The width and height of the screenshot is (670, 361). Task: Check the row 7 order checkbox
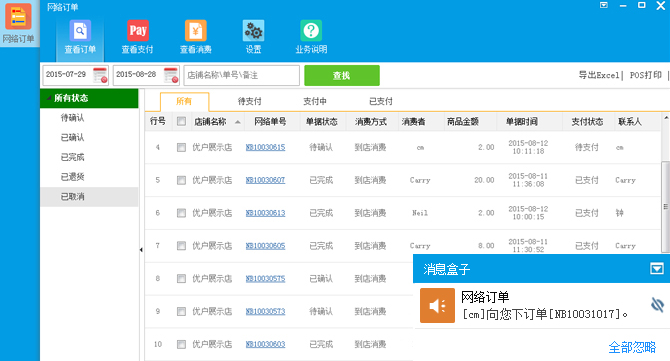coord(181,246)
